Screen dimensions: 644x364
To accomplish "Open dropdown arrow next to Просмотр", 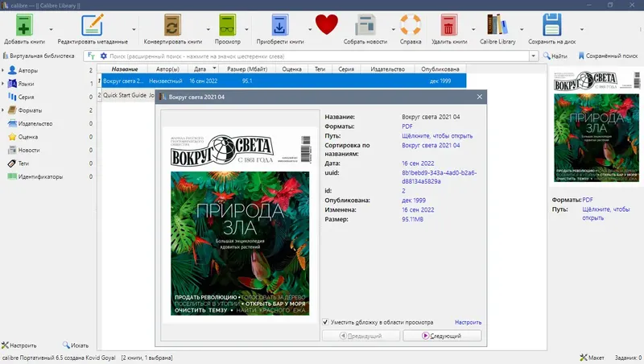I will point(246,29).
